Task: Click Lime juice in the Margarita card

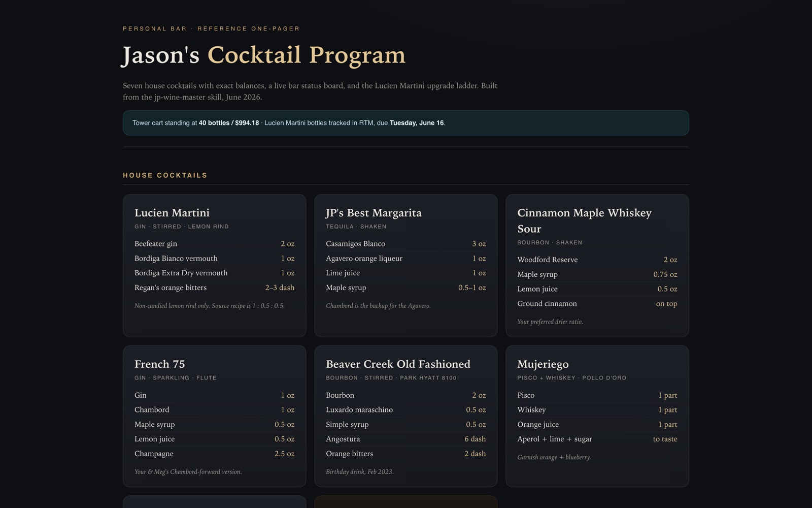Action: tap(343, 273)
